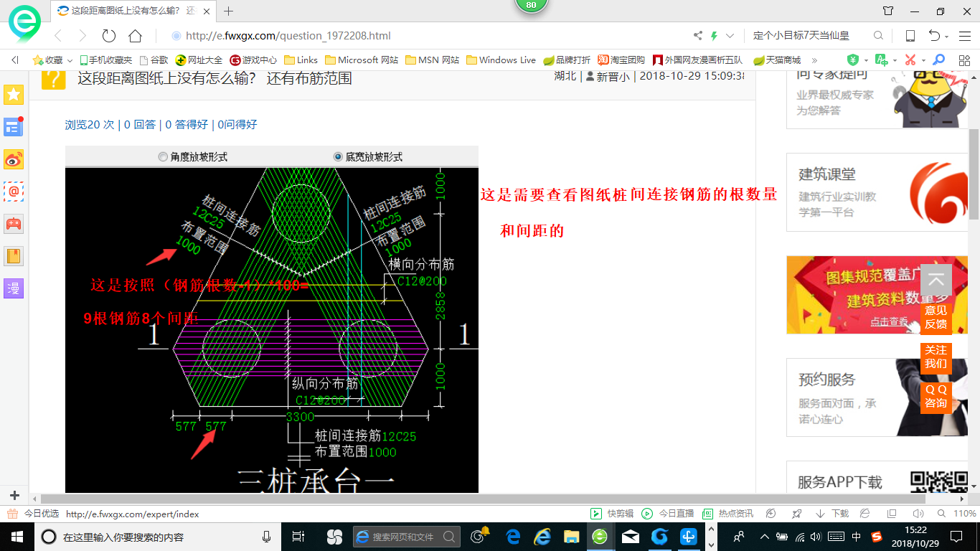Viewport: 980px width, 551px height.
Task: Open the dropdown arrow beside the scissors icon
Action: (923, 61)
